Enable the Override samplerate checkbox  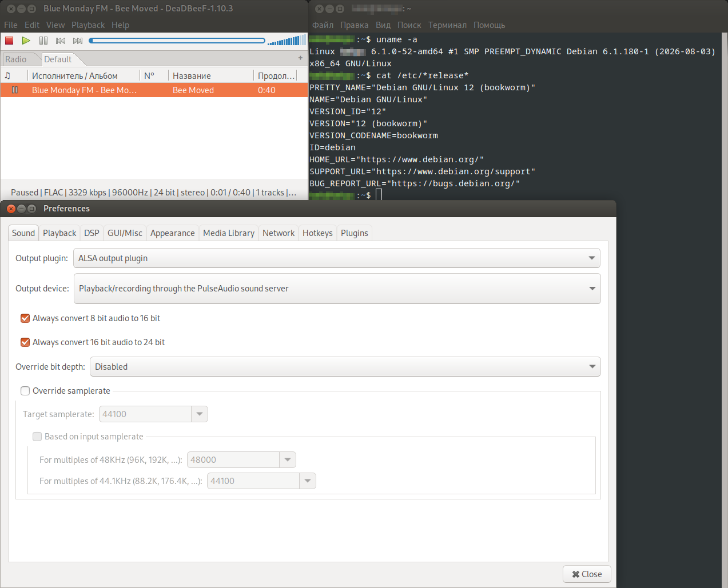(25, 391)
